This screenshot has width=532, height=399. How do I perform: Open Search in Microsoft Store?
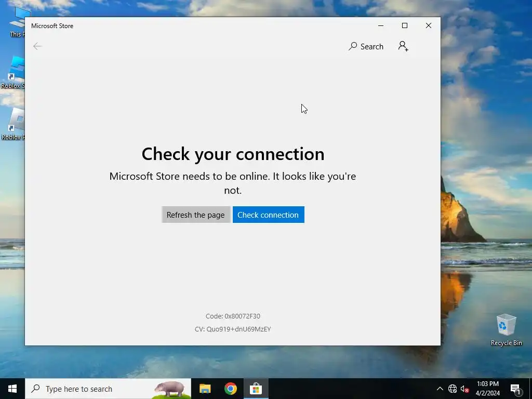(x=366, y=46)
